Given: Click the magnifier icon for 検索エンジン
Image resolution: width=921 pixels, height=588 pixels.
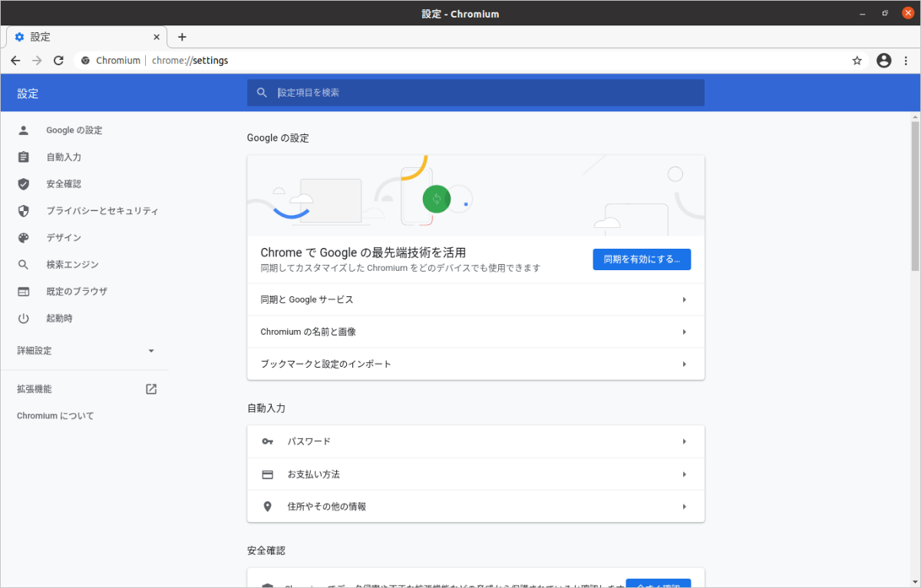Looking at the screenshot, I should [23, 265].
